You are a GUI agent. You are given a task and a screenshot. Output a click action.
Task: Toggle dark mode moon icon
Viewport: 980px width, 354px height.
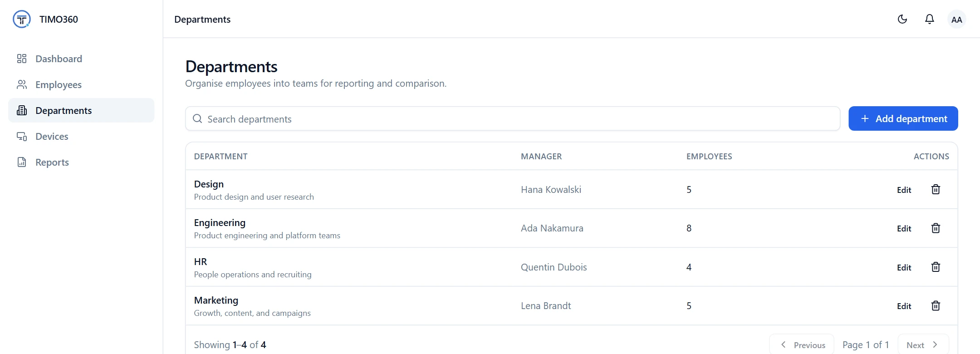(x=902, y=19)
